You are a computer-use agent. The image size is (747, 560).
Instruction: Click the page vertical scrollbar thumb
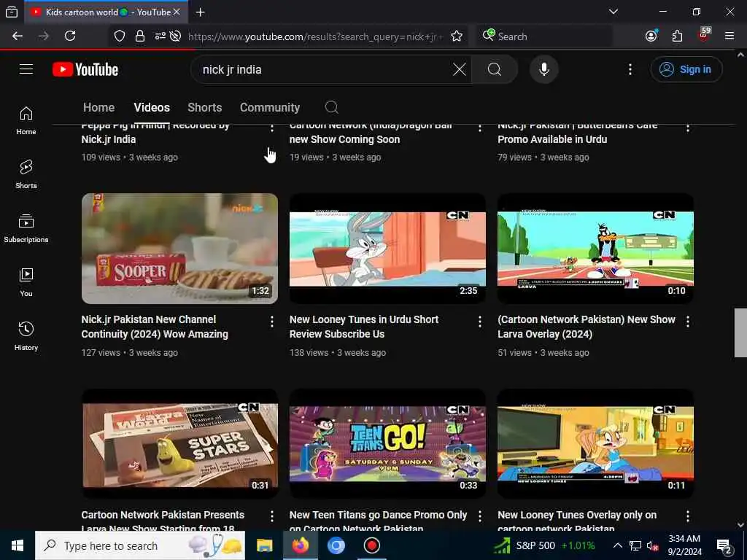click(740, 332)
